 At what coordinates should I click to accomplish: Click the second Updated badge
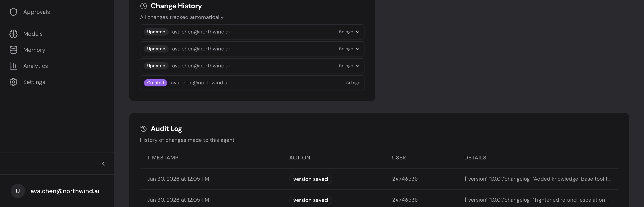(x=156, y=49)
